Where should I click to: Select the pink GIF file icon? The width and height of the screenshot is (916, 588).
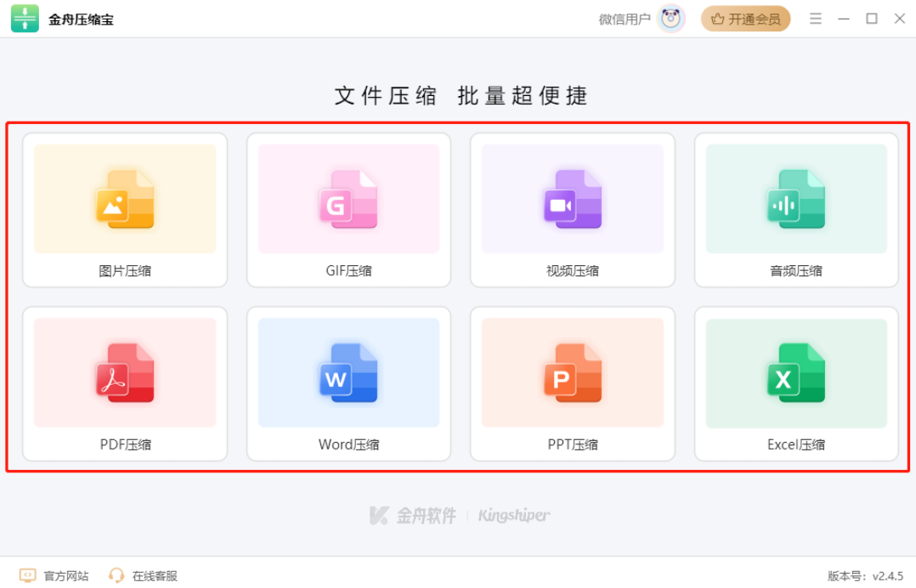coord(348,199)
